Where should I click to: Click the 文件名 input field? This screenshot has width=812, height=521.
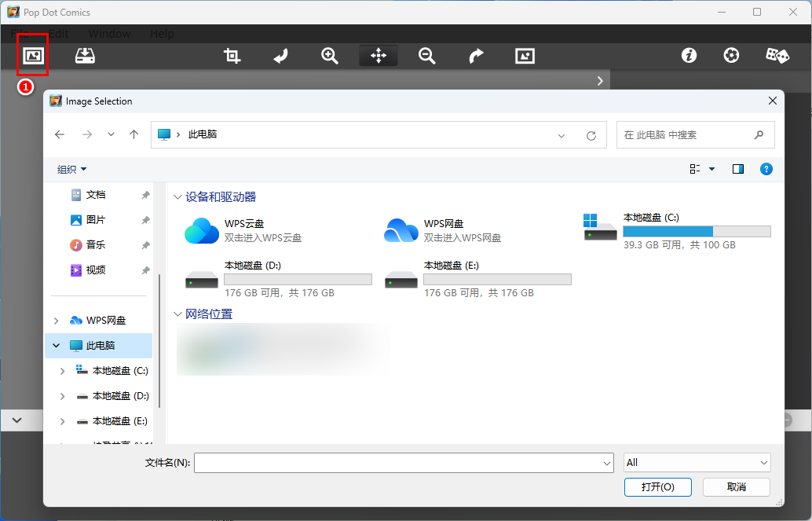[404, 463]
